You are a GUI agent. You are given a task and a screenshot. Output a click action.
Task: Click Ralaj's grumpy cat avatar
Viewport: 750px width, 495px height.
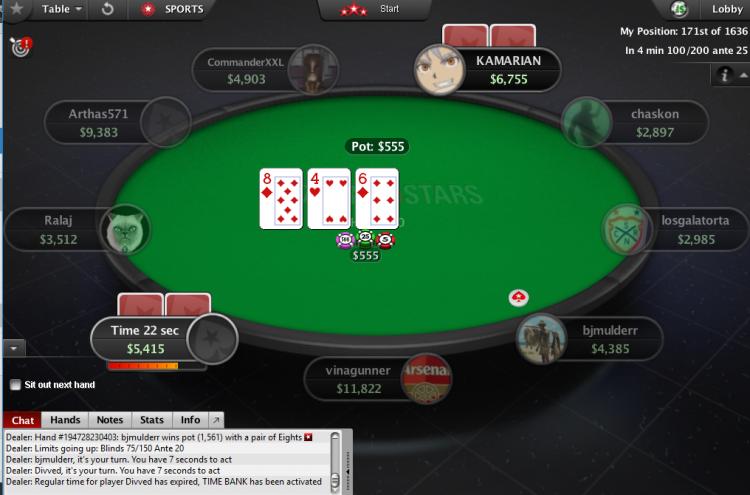[125, 230]
